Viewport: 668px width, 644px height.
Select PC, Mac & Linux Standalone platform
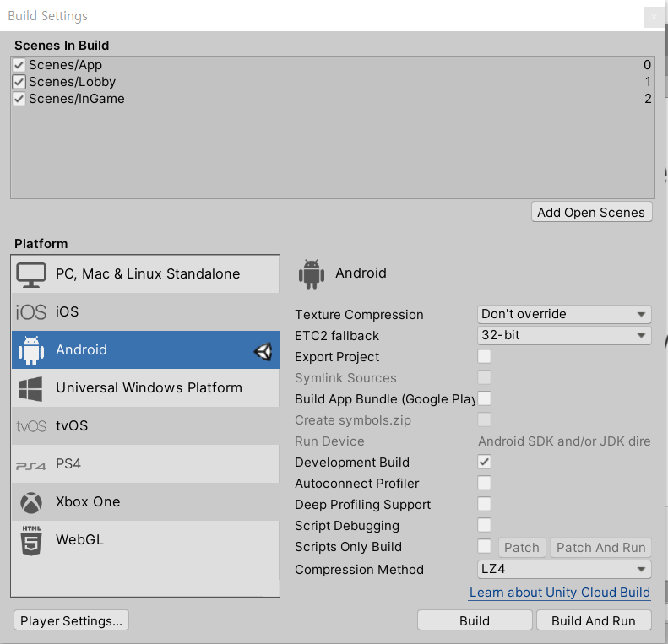coord(145,274)
